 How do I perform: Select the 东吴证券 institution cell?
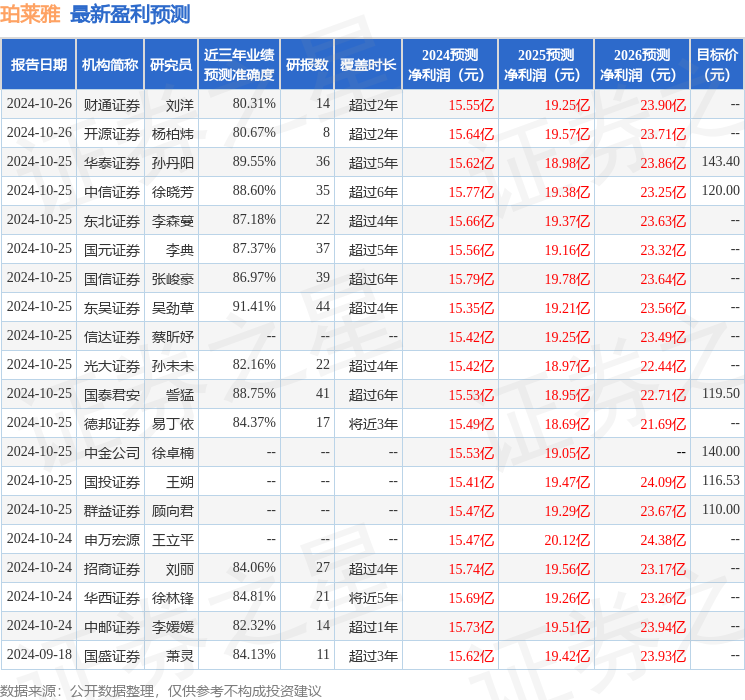(x=112, y=308)
